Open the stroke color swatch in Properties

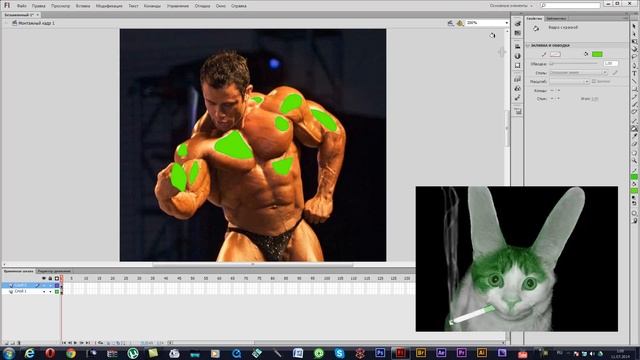(x=555, y=54)
